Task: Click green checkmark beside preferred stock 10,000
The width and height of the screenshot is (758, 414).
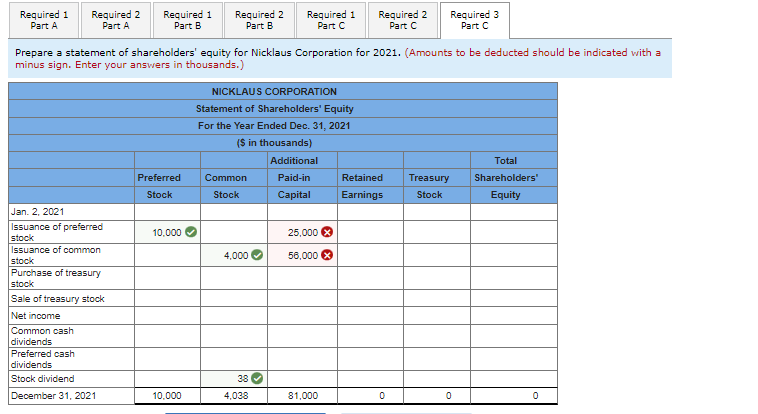Action: [x=191, y=232]
